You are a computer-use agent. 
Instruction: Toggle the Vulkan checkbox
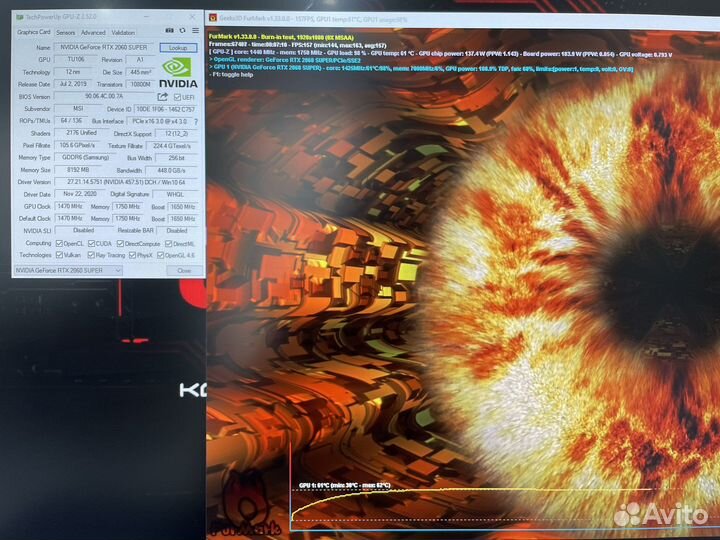tap(59, 255)
